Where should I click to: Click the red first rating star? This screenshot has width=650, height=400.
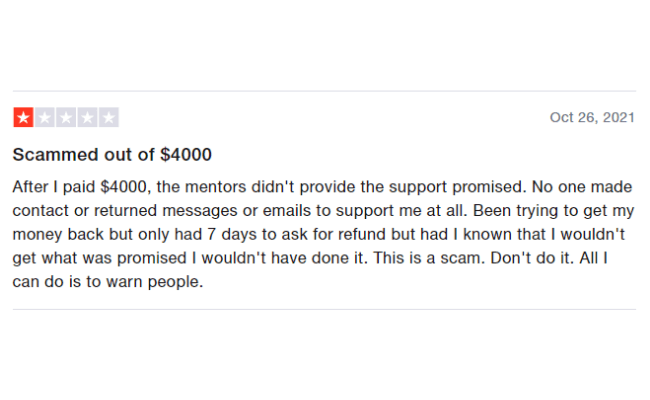coord(23,117)
